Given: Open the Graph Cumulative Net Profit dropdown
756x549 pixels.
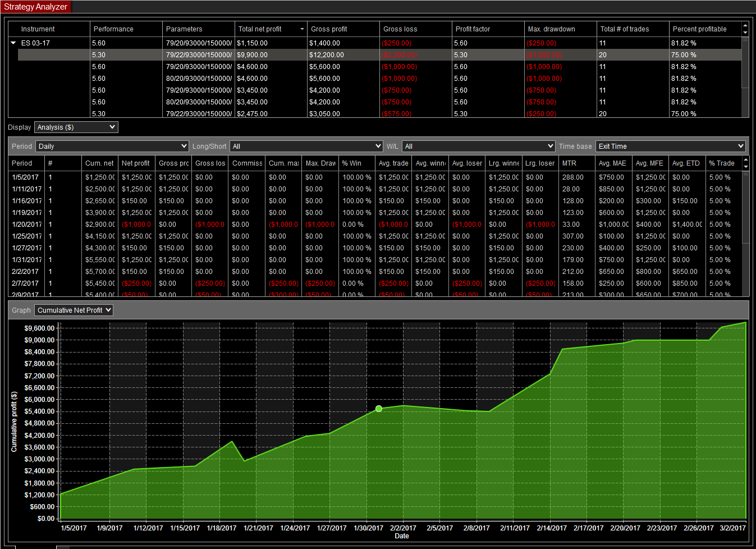Looking at the screenshot, I should click(74, 310).
